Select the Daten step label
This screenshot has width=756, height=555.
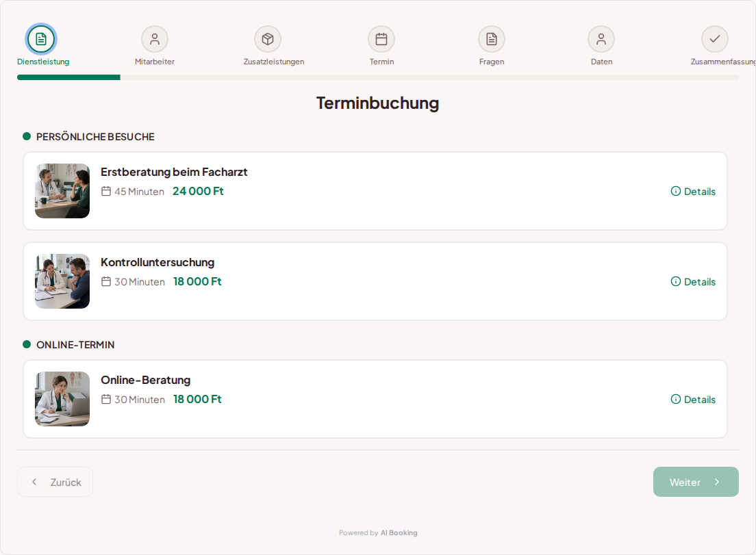point(602,62)
